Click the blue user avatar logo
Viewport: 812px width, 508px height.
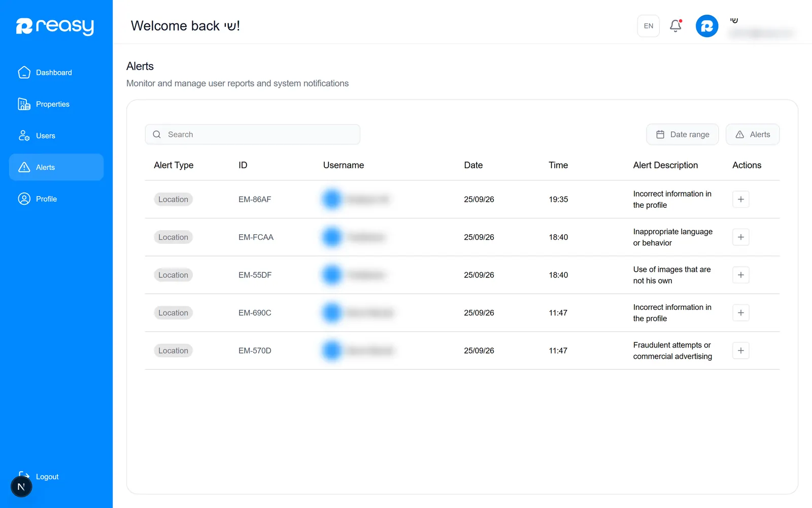[x=707, y=26]
